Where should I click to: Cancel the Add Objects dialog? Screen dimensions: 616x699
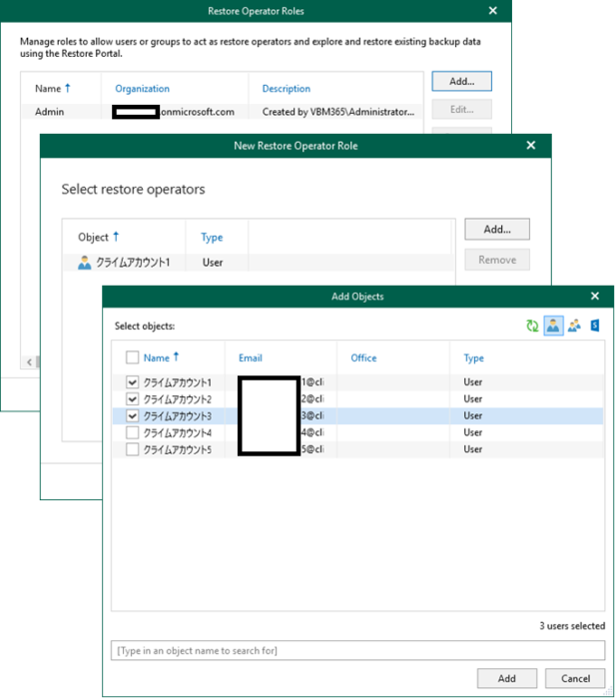[575, 678]
